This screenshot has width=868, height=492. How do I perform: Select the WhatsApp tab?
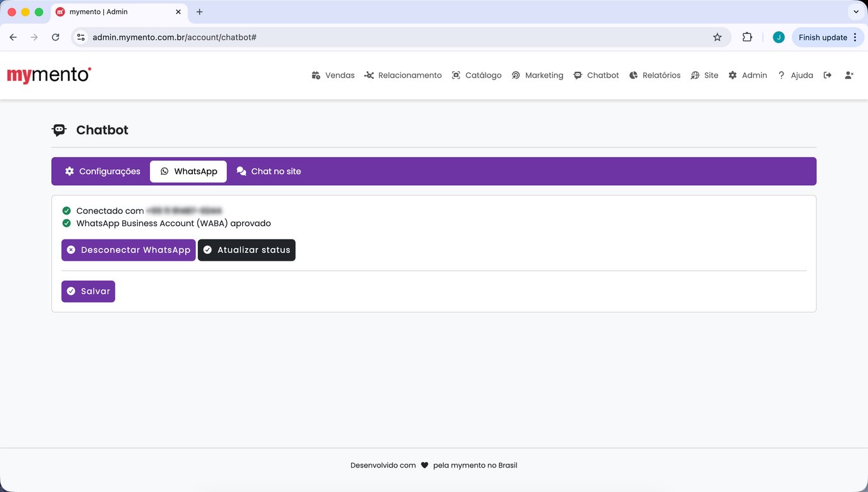[x=188, y=172]
